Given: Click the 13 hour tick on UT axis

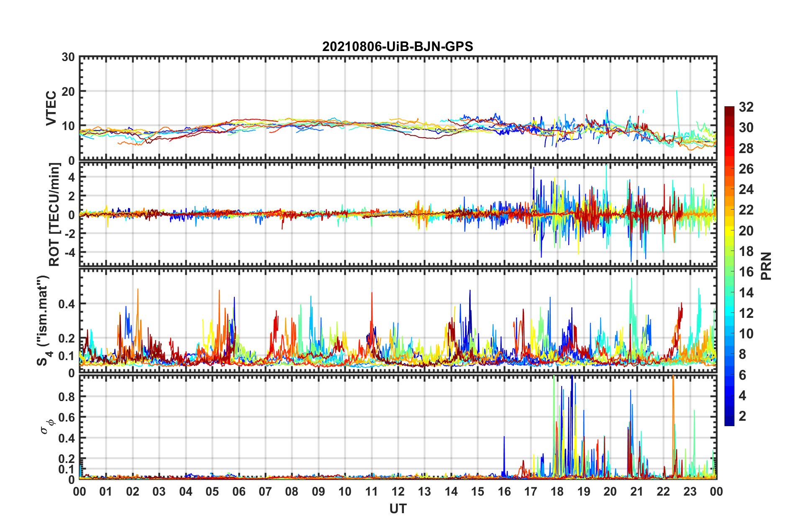Looking at the screenshot, I should [424, 491].
